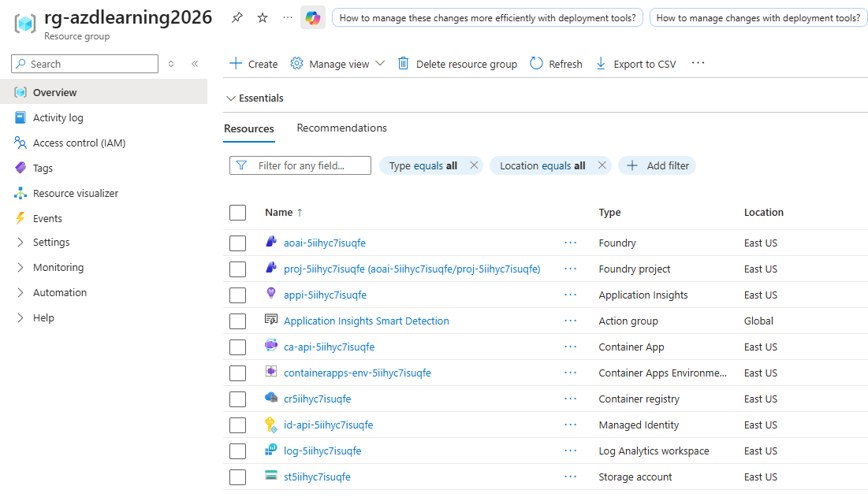The height and width of the screenshot is (497, 868).
Task: Click Add filter button
Action: pos(657,165)
